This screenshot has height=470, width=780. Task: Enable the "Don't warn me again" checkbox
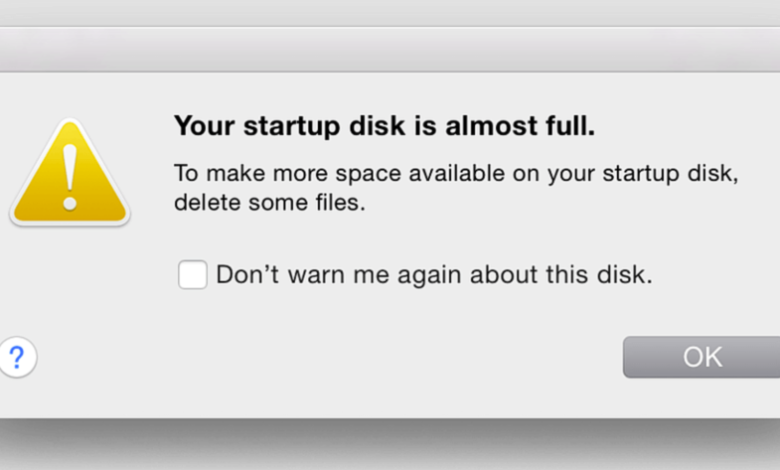(192, 274)
